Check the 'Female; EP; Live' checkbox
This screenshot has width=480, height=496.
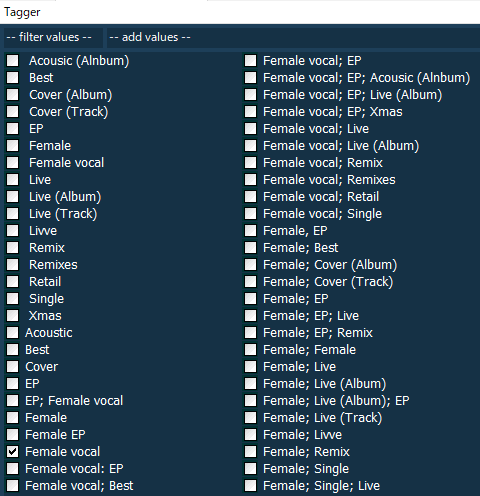[x=250, y=315]
